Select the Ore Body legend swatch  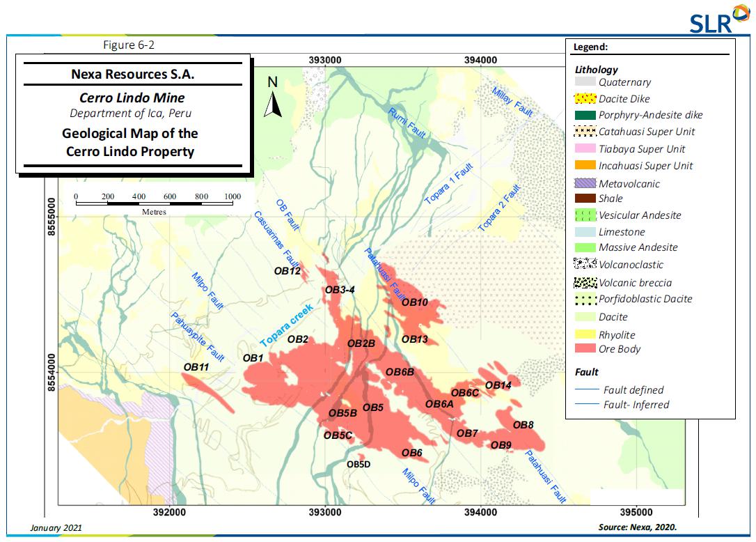tap(585, 348)
